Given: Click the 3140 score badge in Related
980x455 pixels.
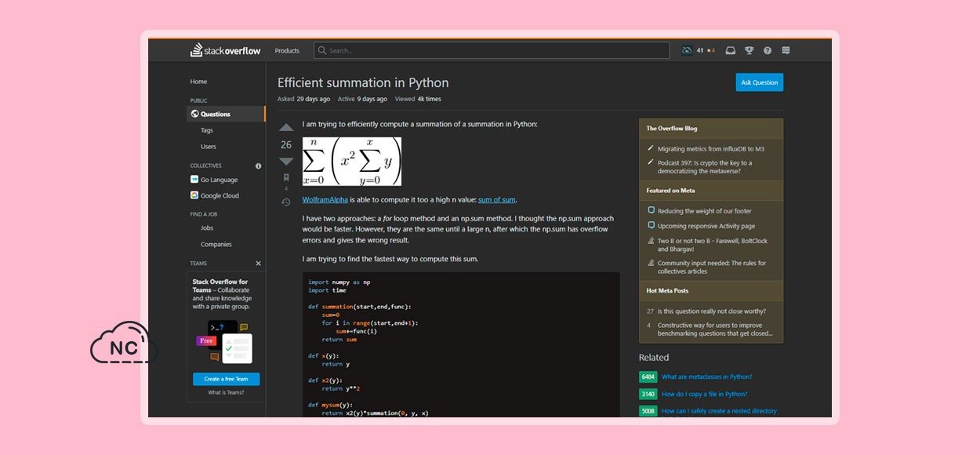Looking at the screenshot, I should [x=648, y=394].
